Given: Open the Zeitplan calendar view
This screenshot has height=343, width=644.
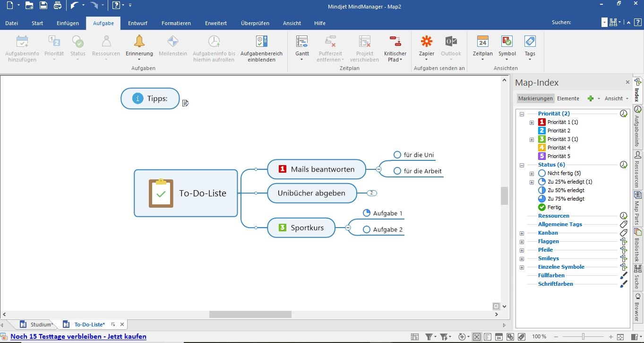Looking at the screenshot, I should 482,42.
